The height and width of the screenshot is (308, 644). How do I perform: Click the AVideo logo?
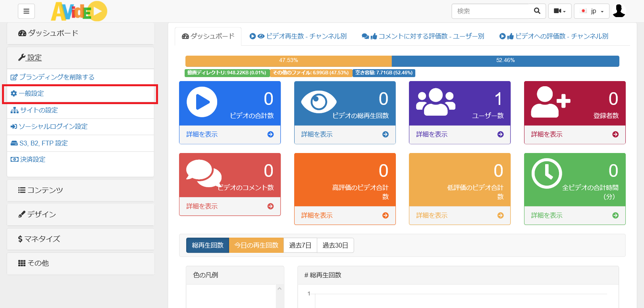click(x=79, y=11)
